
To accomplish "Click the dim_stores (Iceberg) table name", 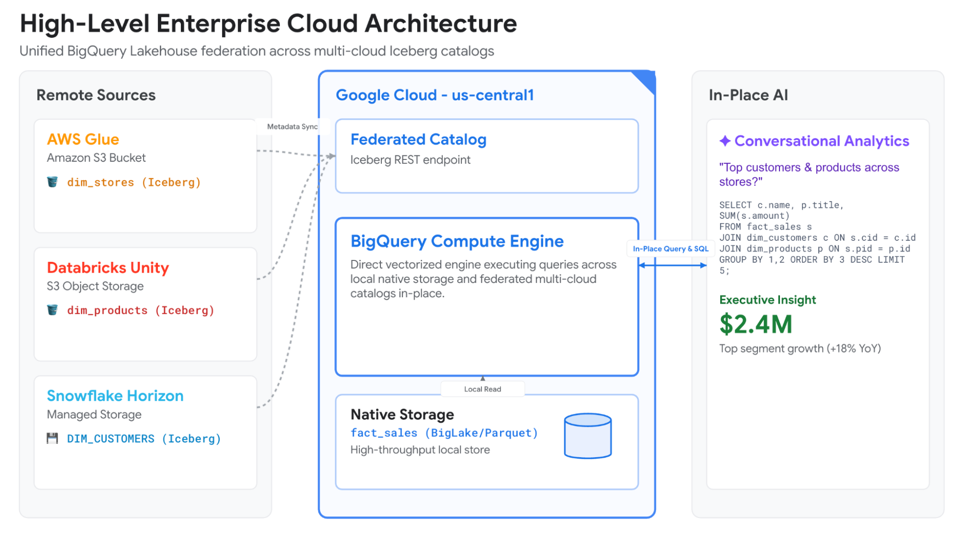I will [x=134, y=182].
